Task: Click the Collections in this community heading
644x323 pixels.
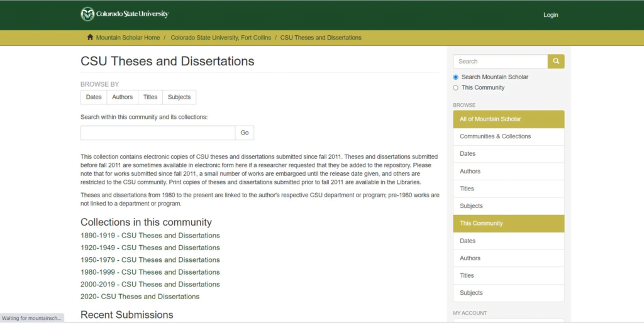Action: tap(146, 222)
